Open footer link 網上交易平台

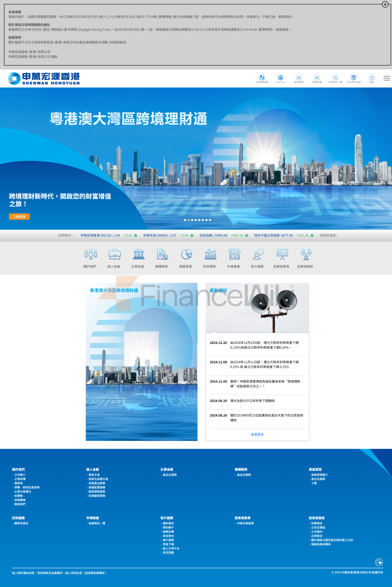tap(171, 549)
